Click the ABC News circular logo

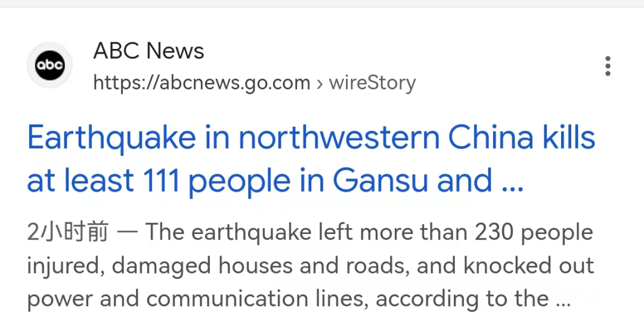(49, 66)
